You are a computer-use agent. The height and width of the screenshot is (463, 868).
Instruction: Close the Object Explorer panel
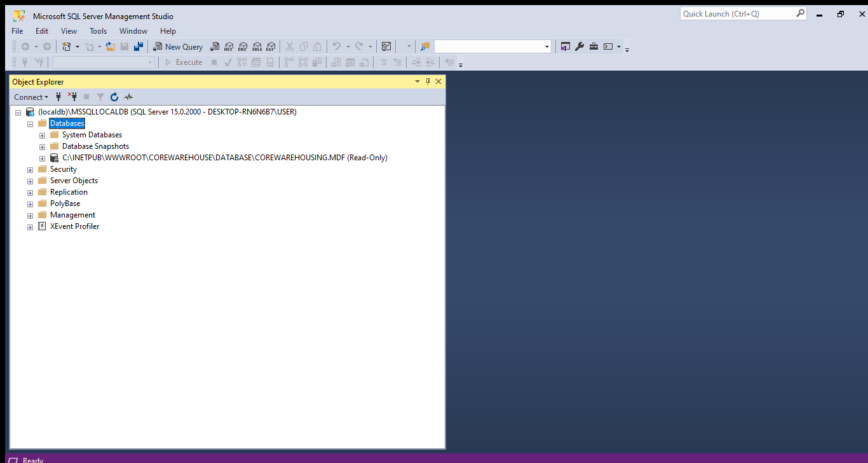coord(438,81)
